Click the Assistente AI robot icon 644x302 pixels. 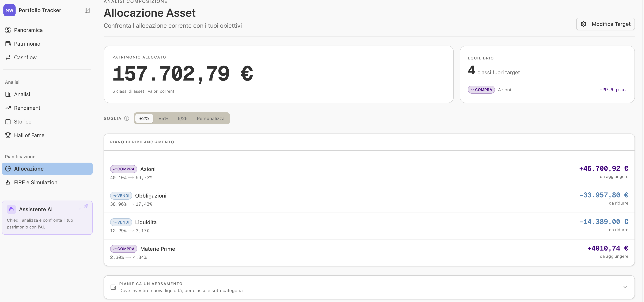tap(11, 210)
